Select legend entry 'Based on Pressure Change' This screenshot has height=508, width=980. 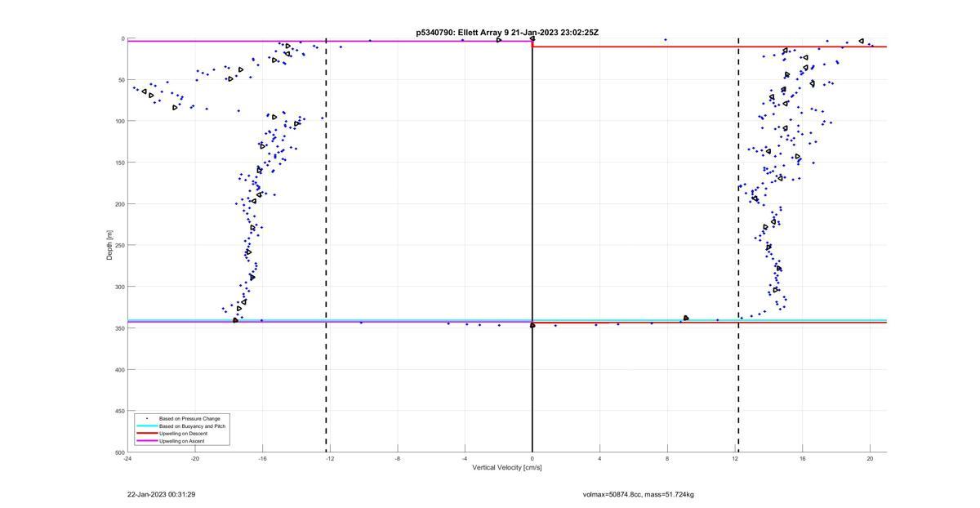coord(189,419)
